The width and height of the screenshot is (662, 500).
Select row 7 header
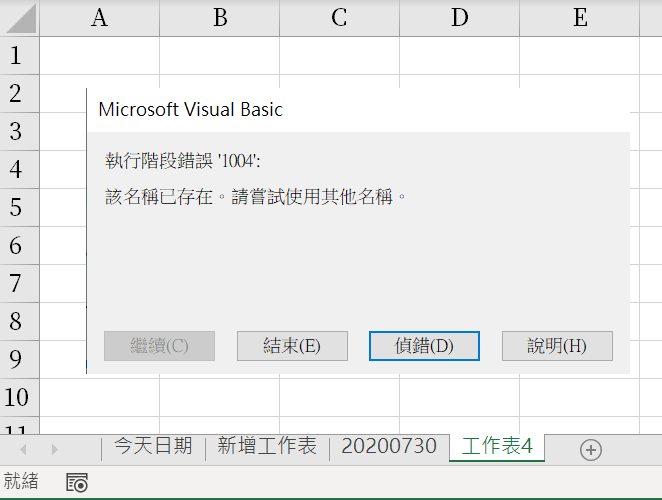point(19,284)
